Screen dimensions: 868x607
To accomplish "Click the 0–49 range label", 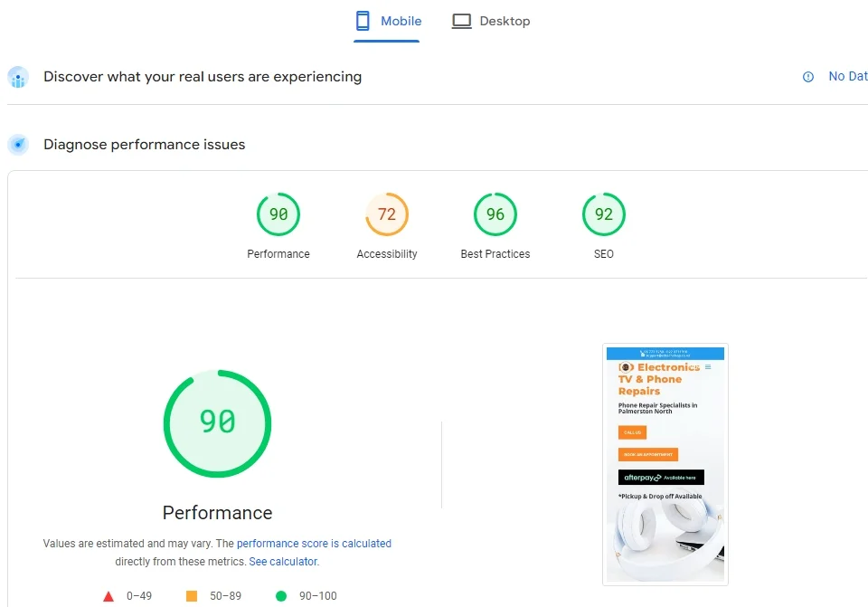I will tap(139, 596).
